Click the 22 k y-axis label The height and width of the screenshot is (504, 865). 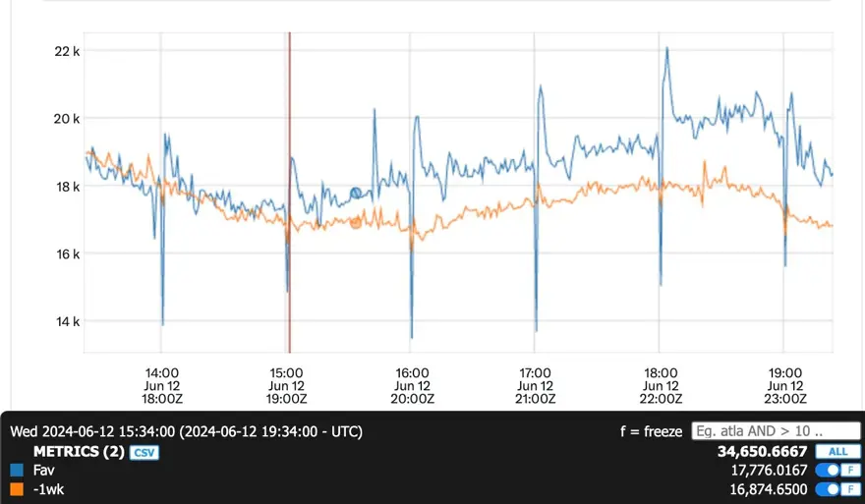click(67, 50)
